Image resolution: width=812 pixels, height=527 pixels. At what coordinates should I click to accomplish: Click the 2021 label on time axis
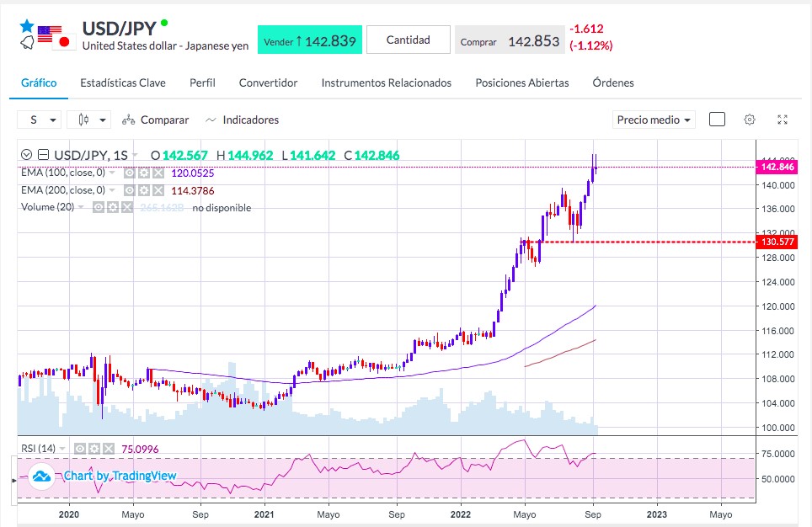pyautogui.click(x=264, y=514)
